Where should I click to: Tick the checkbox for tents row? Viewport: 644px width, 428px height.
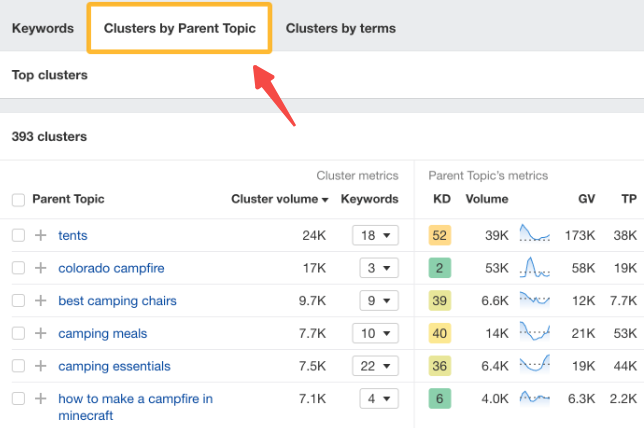(18, 236)
